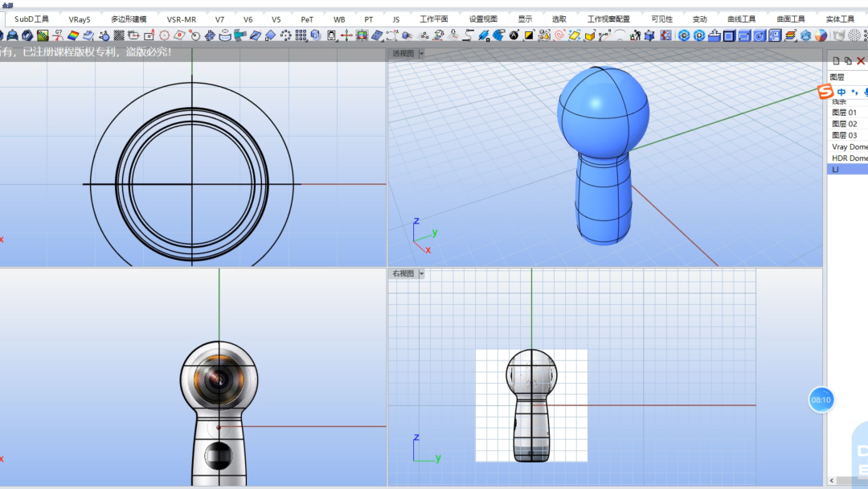Switch to the VRay5 toolbar tab
This screenshot has width=868, height=489.
79,19
